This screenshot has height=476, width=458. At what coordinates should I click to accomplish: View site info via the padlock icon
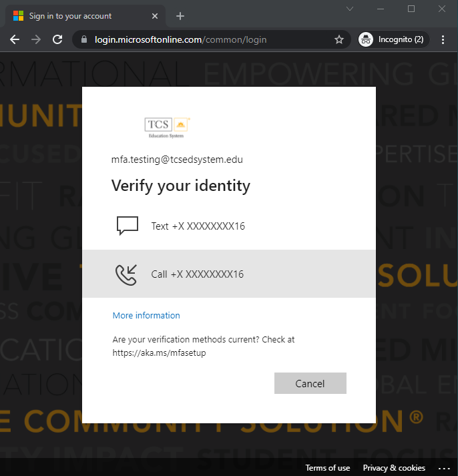pyautogui.click(x=83, y=39)
